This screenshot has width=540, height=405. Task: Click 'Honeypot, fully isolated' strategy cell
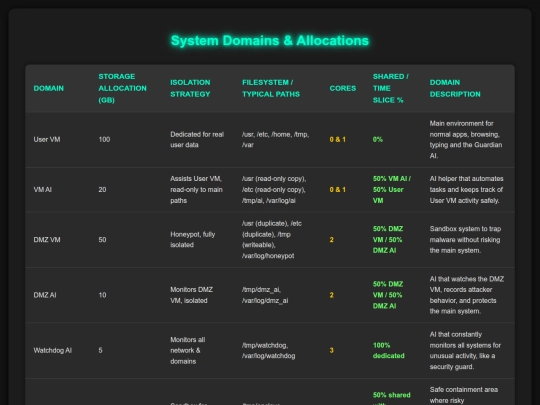tap(193, 240)
